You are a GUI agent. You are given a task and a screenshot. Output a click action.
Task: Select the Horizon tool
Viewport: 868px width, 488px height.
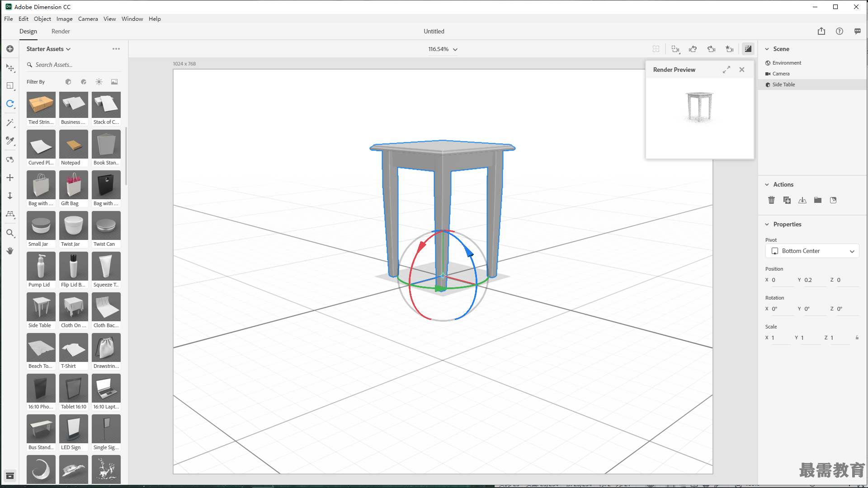click(x=10, y=214)
